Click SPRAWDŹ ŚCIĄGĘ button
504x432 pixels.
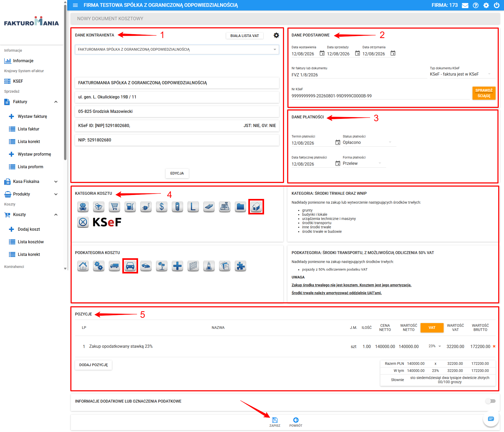click(484, 93)
